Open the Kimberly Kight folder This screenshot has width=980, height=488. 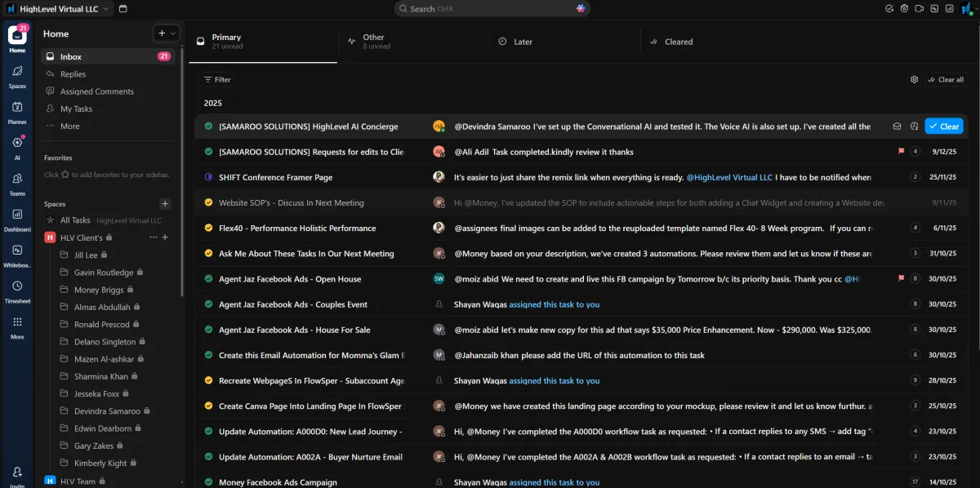100,464
